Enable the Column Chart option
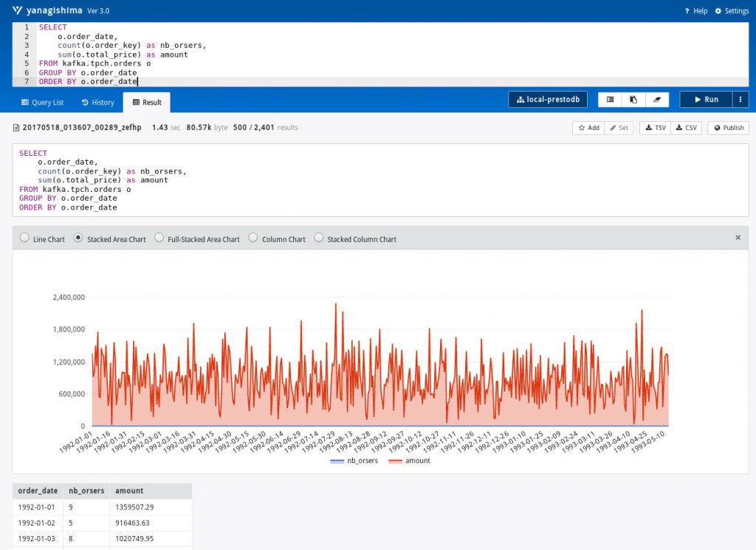This screenshot has width=756, height=550. click(x=252, y=238)
